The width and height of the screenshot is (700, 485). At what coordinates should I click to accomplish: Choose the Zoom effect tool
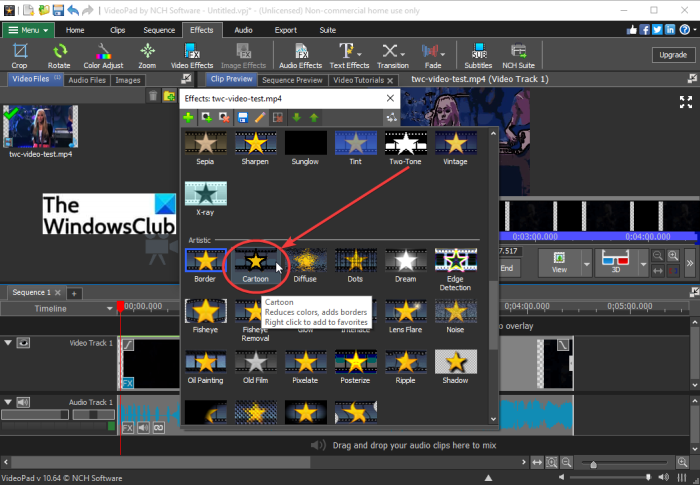pyautogui.click(x=147, y=56)
